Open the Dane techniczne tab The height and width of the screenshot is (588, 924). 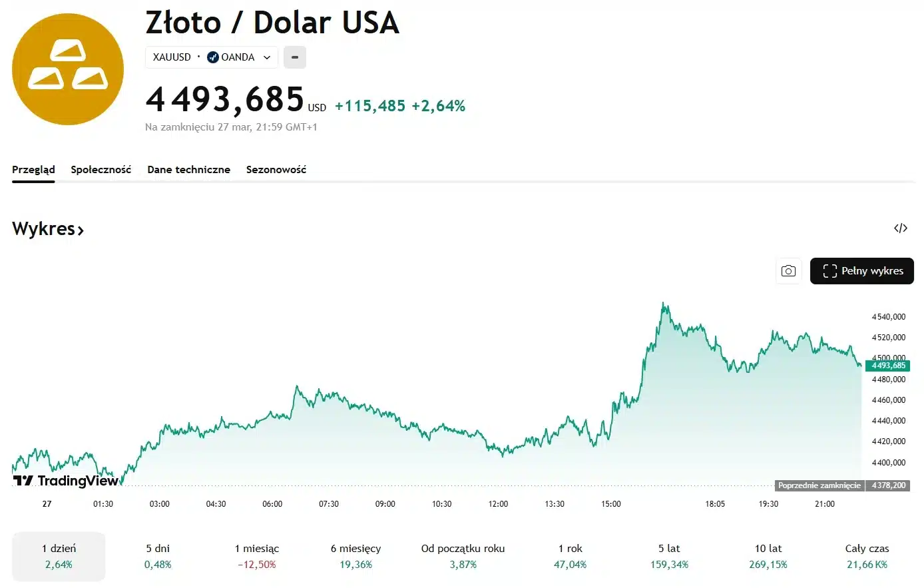point(188,170)
